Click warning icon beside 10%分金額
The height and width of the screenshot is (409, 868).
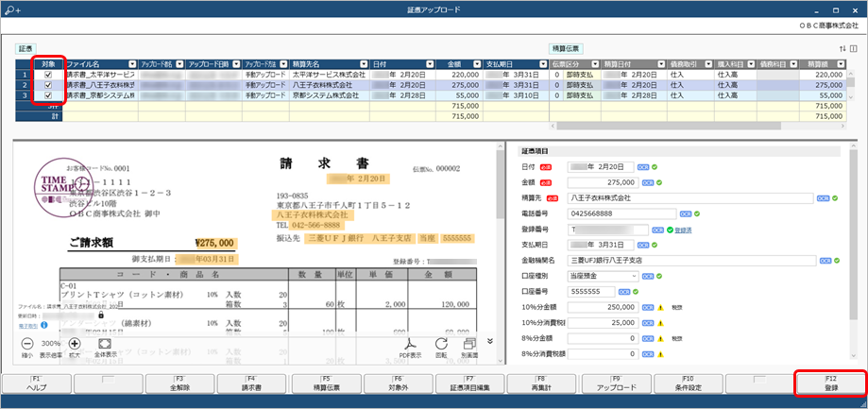[660, 307]
